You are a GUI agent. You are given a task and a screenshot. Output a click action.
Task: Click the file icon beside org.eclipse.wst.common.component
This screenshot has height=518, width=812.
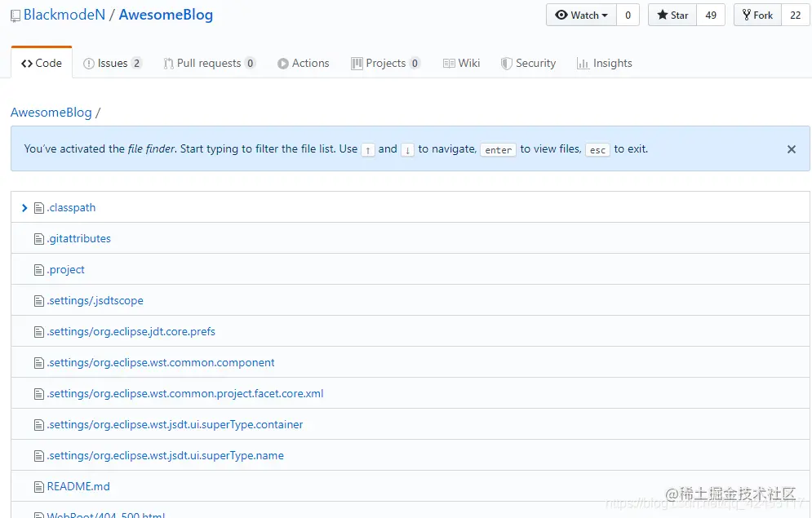coord(39,363)
